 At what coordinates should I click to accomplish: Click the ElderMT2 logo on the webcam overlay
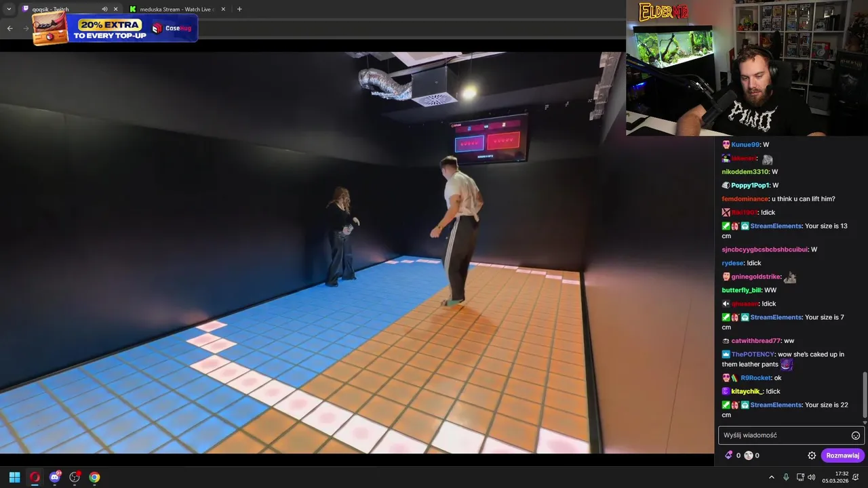(663, 12)
